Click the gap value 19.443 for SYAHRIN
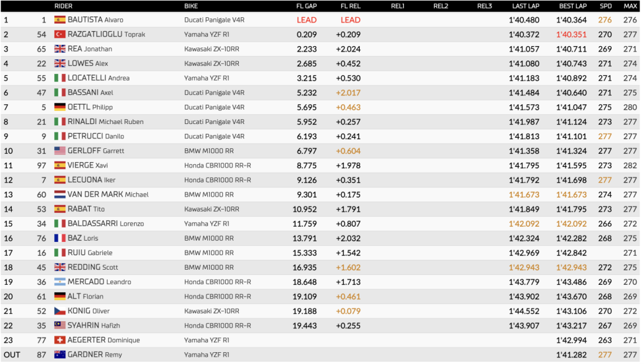644x364 pixels. click(305, 326)
